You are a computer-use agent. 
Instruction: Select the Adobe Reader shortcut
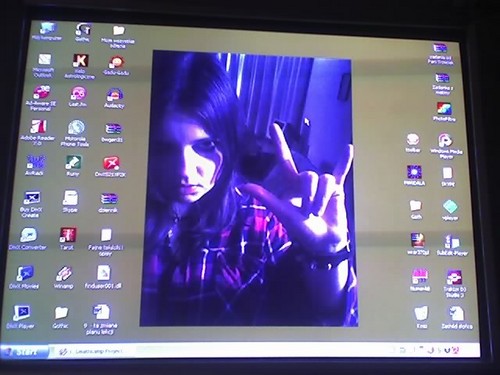click(38, 132)
